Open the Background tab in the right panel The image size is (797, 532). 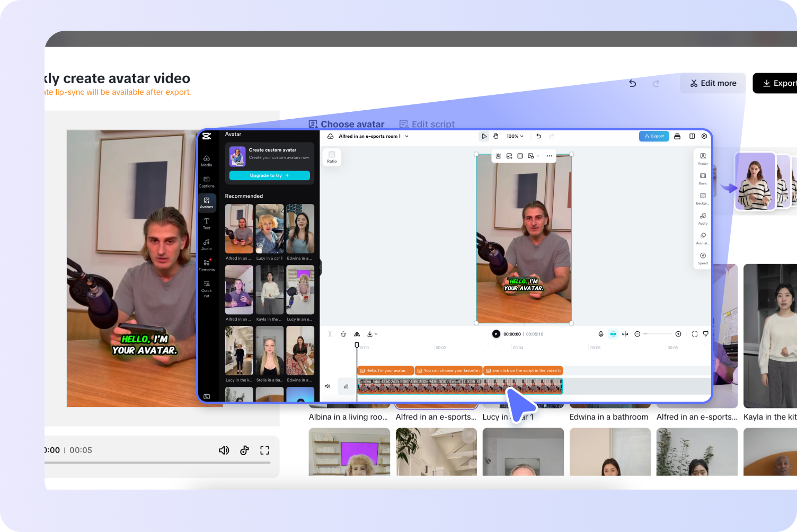click(x=703, y=199)
